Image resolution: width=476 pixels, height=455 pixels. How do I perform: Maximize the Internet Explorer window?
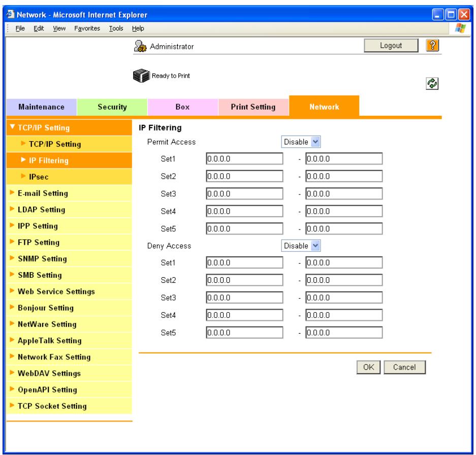(x=451, y=15)
